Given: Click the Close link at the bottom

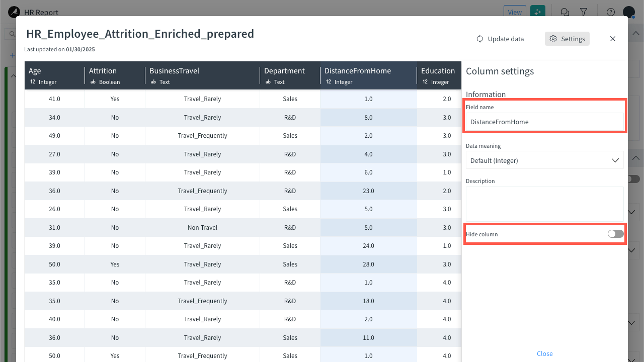Looking at the screenshot, I should (544, 353).
